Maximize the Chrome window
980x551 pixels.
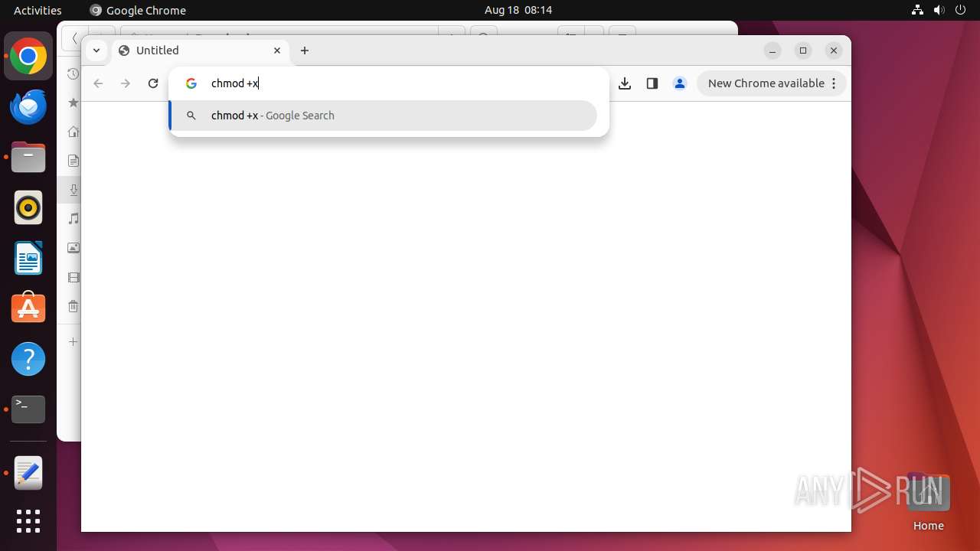[803, 51]
